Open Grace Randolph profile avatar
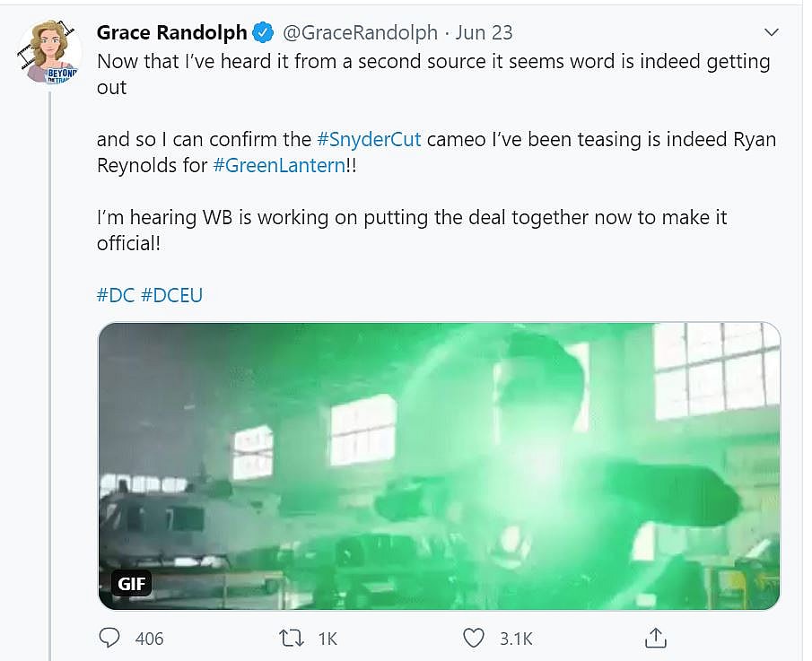This screenshot has width=812, height=661. (49, 54)
